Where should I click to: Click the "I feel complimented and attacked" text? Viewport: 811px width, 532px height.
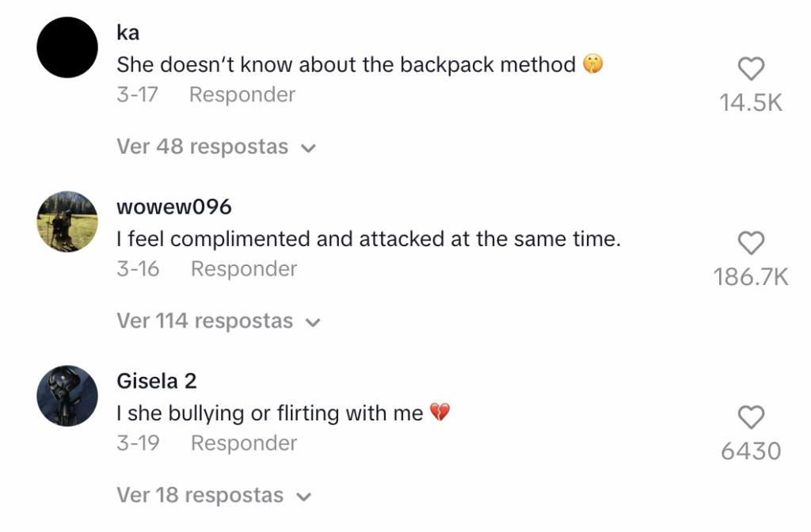(368, 239)
